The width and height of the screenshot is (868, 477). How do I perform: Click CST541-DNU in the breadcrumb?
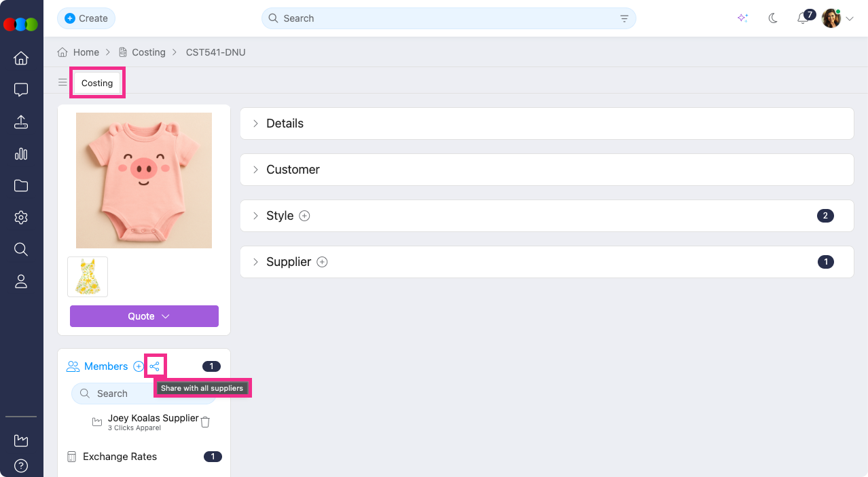tap(216, 52)
